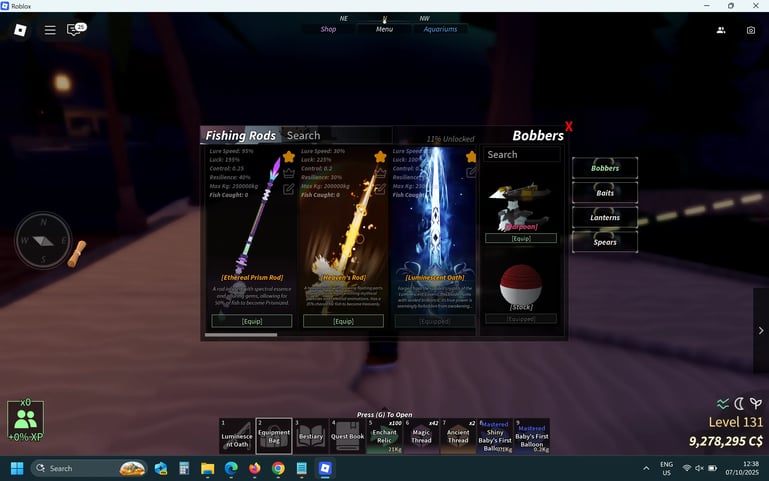Viewport: 769px width, 481px height.
Task: Click crown icon on Heaven's Rod card
Action: [380, 173]
